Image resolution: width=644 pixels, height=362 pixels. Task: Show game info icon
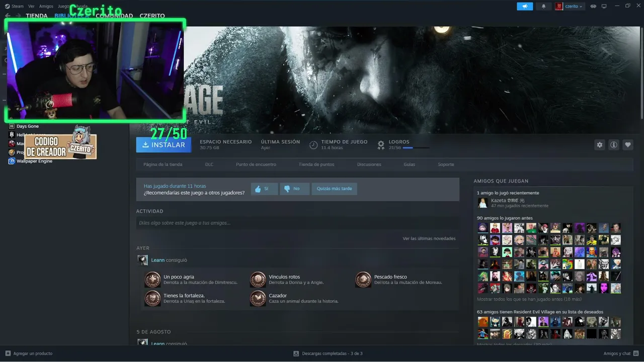(614, 145)
